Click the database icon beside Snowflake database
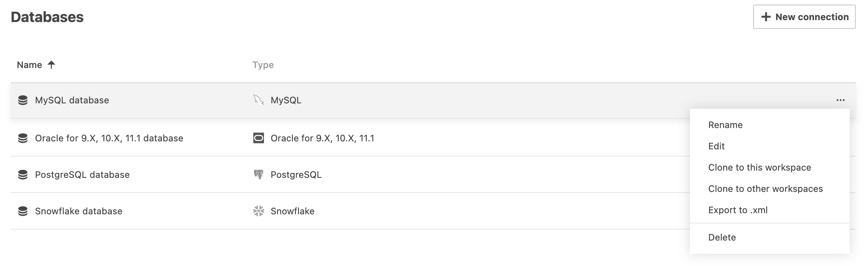Viewport: 868px width, 266px height. 23,211
